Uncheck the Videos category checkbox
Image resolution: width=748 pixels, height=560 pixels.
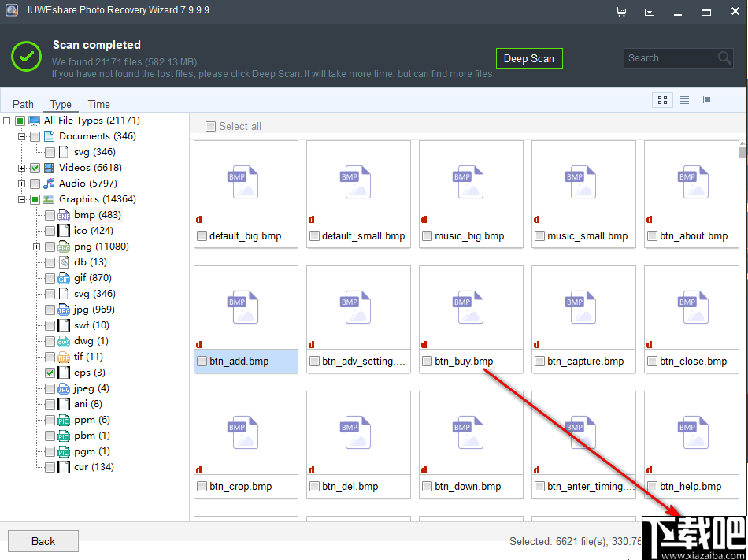point(35,167)
